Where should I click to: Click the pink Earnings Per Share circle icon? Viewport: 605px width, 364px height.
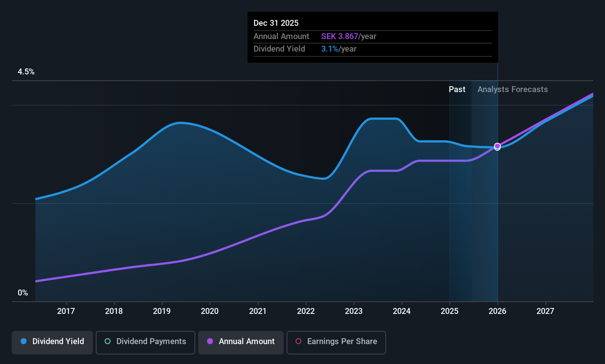point(298,341)
